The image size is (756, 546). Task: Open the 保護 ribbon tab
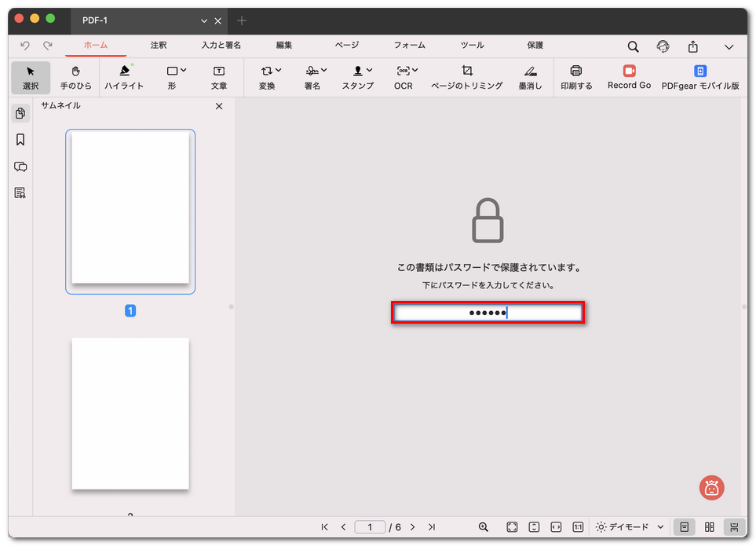(x=535, y=46)
